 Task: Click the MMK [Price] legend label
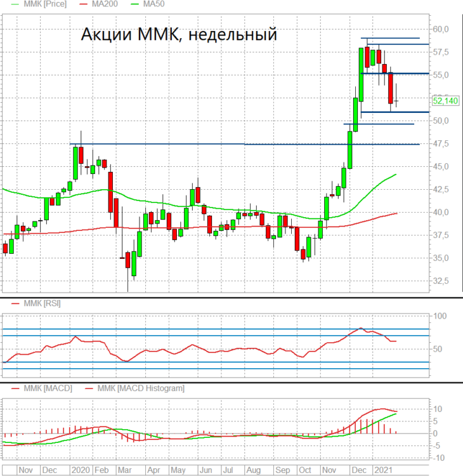(45, 4)
